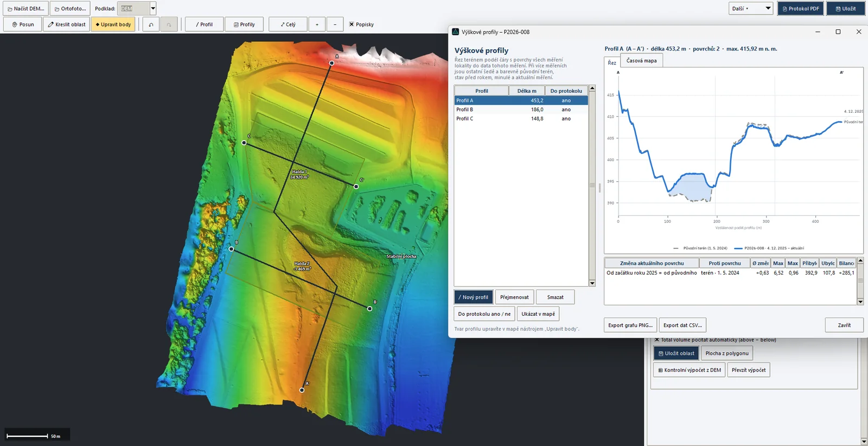Viewport: 868px width, 446px height.
Task: Click Protokol PDF export button
Action: (800, 9)
